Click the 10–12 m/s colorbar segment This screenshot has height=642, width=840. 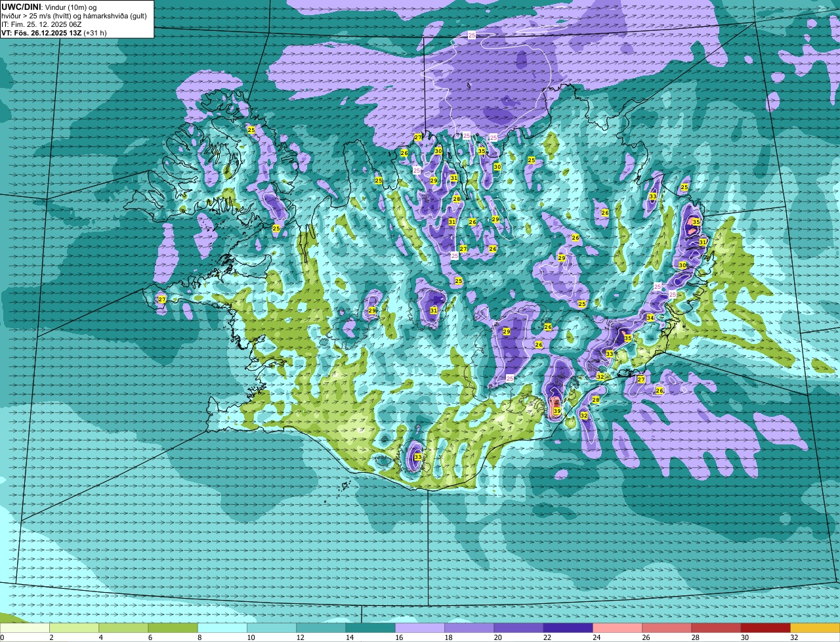click(x=272, y=628)
